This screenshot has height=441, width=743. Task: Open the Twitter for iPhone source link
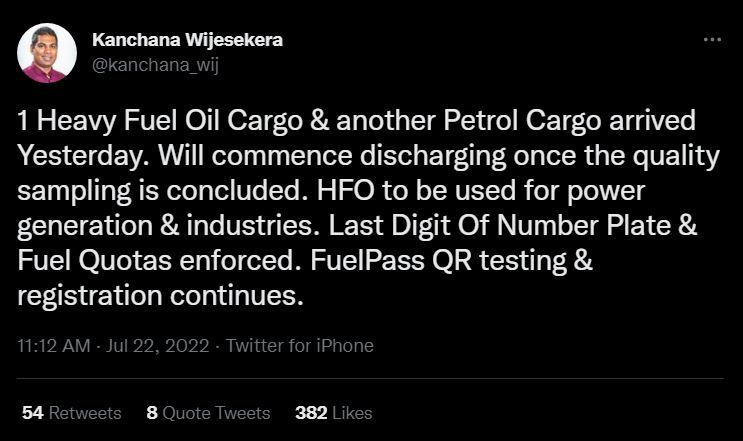[x=299, y=346]
